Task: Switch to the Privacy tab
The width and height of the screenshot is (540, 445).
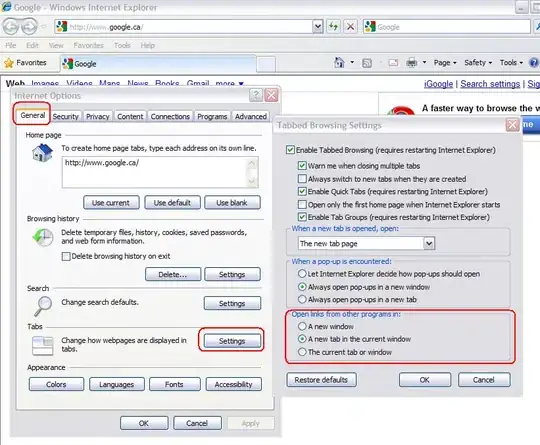Action: 97,116
